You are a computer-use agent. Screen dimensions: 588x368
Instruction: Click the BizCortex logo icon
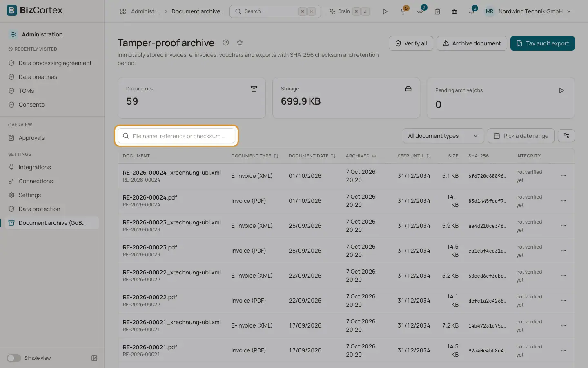[12, 10]
